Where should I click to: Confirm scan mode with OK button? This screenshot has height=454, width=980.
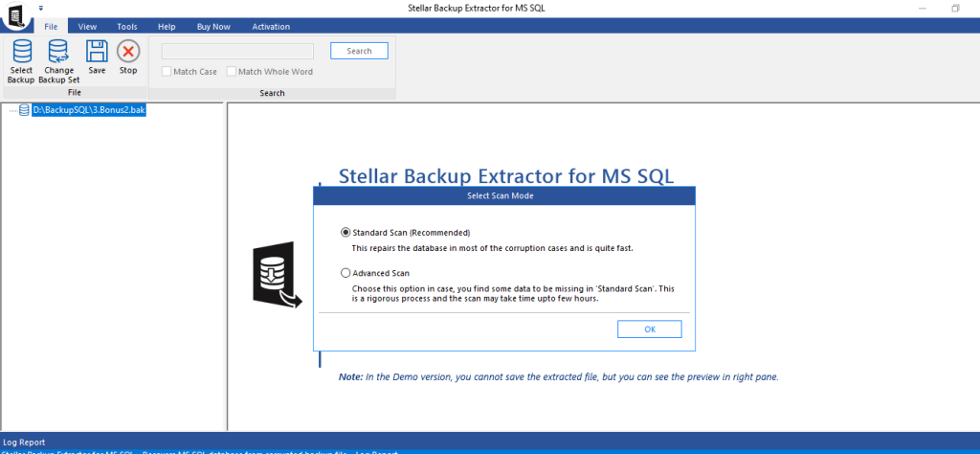pyautogui.click(x=650, y=329)
